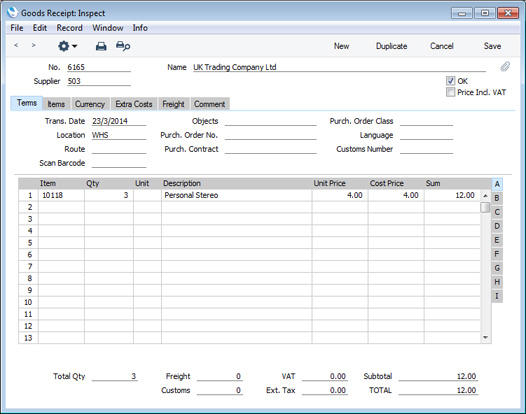Screen dimensions: 526x414
Task: Open the Record menu
Action: [69, 28]
